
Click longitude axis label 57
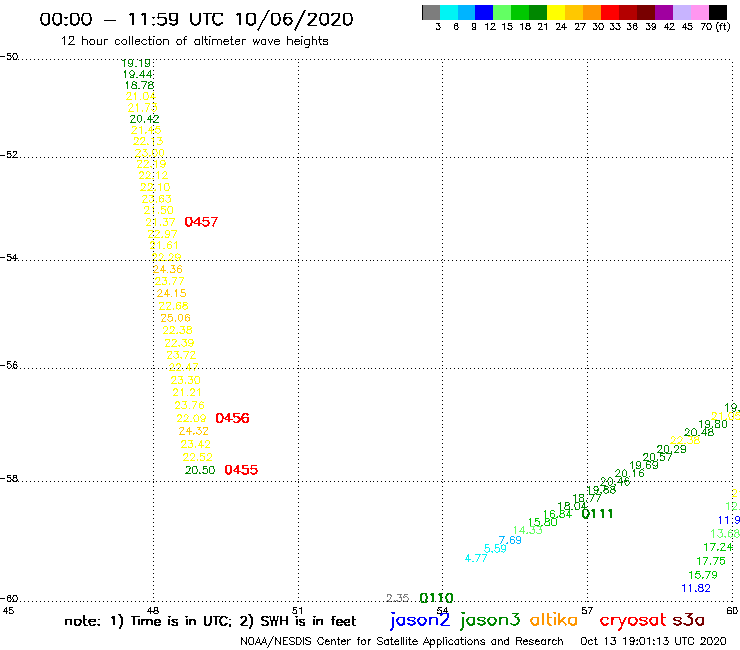(x=587, y=611)
